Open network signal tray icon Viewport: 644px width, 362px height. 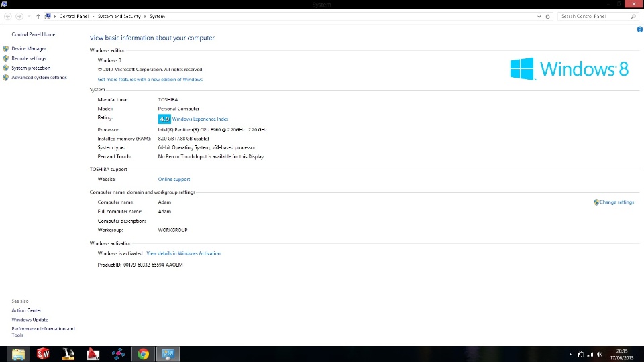point(590,354)
